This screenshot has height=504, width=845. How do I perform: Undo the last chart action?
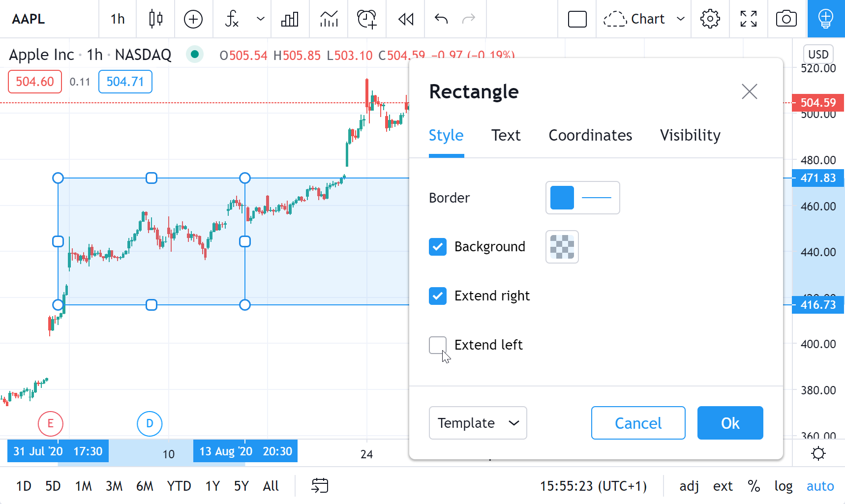(x=441, y=19)
